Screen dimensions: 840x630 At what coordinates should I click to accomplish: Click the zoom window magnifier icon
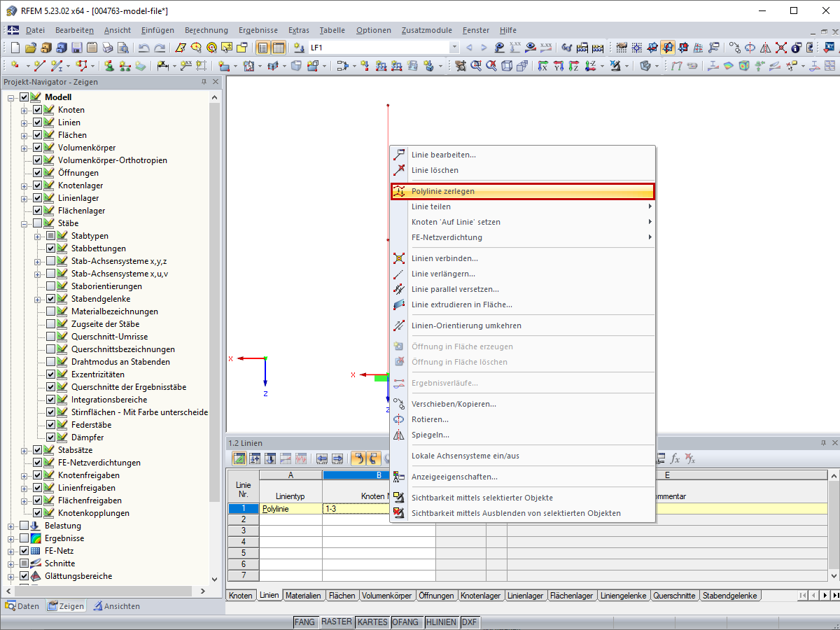475,66
